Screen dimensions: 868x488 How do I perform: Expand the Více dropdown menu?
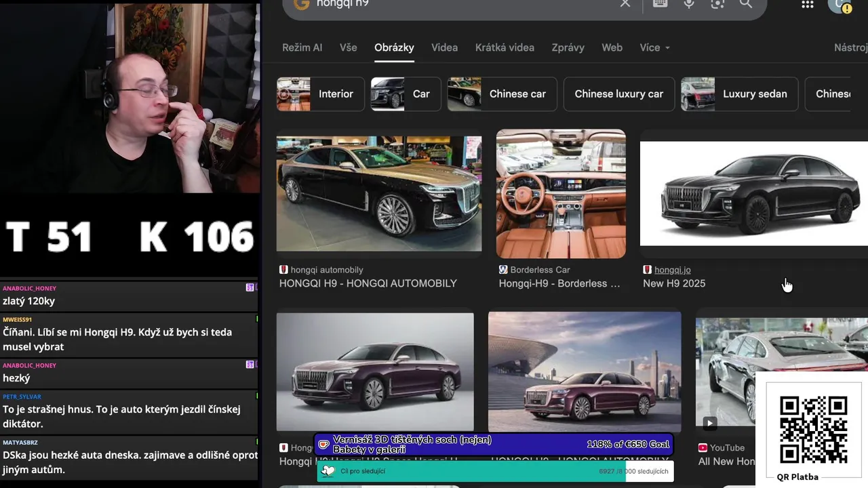(x=654, y=47)
